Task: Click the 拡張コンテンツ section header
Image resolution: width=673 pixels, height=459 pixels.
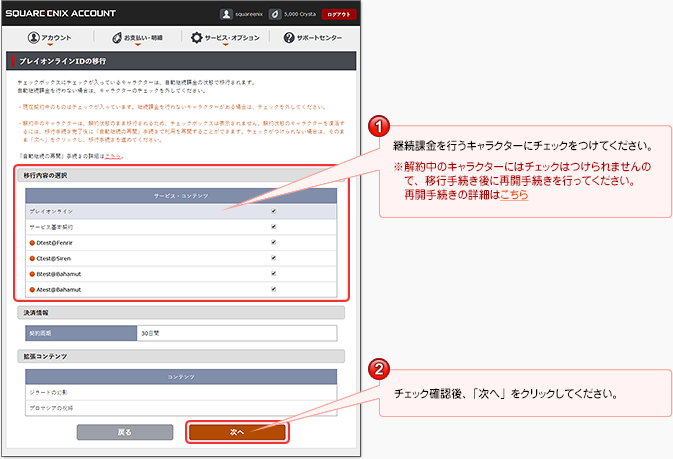Action: point(181,356)
